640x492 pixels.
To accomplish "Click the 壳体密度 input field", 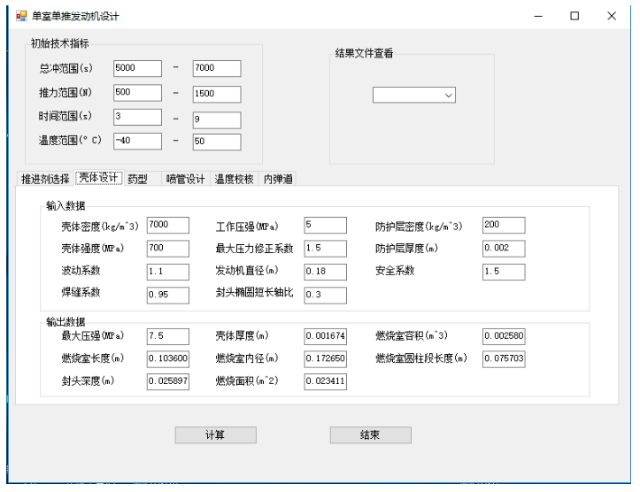I will pyautogui.click(x=167, y=225).
